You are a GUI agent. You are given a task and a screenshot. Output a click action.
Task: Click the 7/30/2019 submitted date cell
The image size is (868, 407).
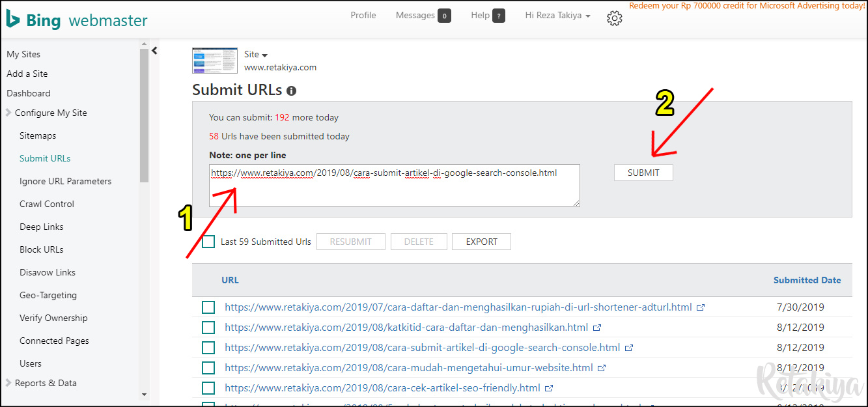801,307
